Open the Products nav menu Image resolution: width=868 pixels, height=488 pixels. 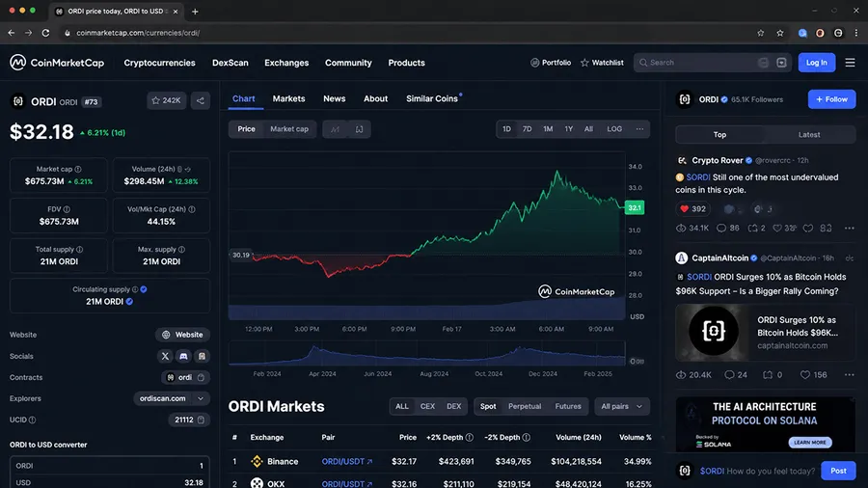coord(406,63)
